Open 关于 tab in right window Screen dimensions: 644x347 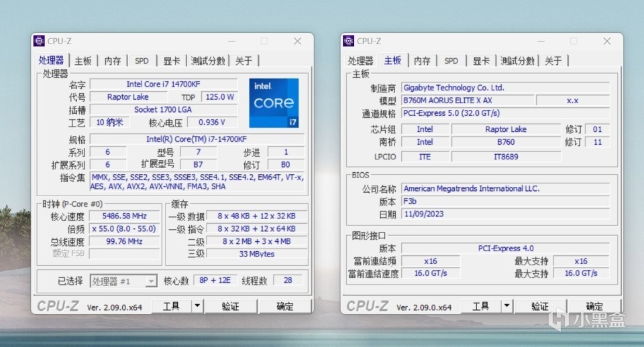coord(553,61)
